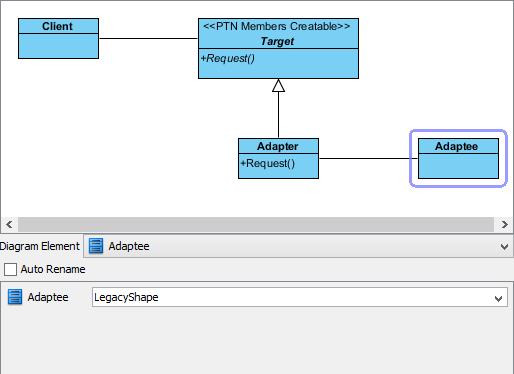Click the Diagram Element label
The width and height of the screenshot is (514, 374).
point(39,246)
